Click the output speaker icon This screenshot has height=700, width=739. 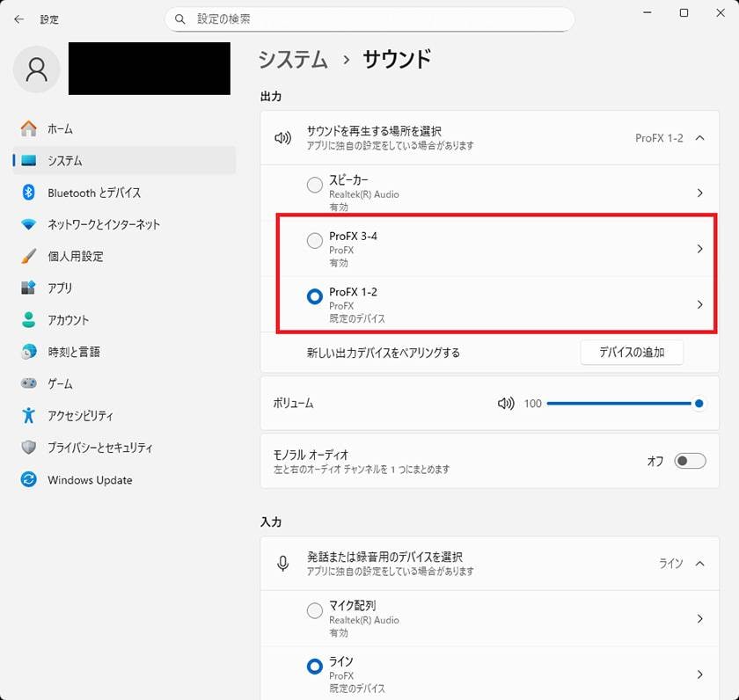(282, 138)
